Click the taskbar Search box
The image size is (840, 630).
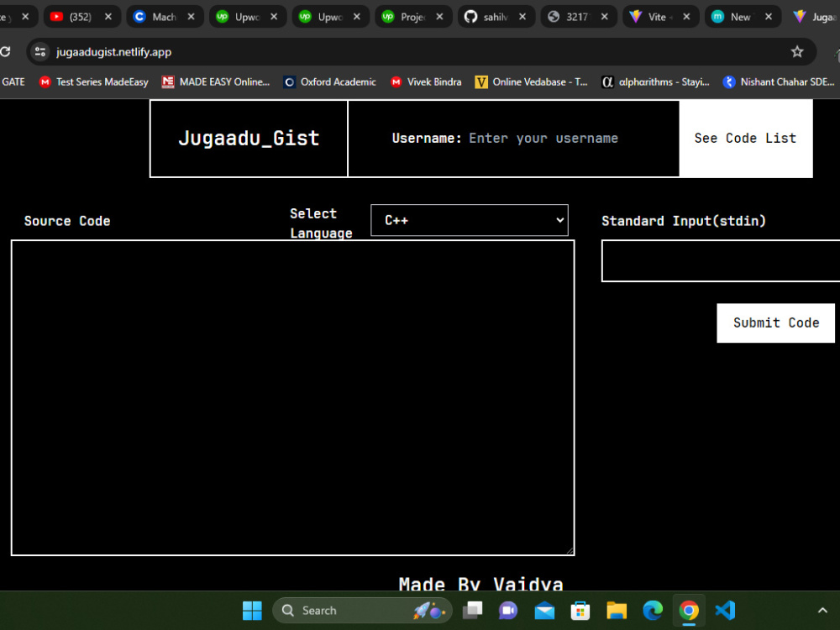pyautogui.click(x=362, y=610)
